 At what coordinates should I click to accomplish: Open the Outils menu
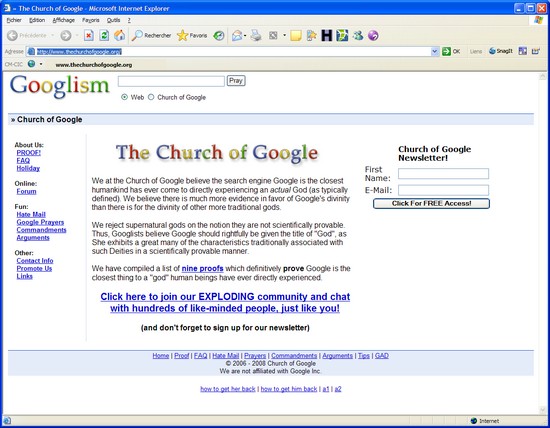click(x=113, y=20)
